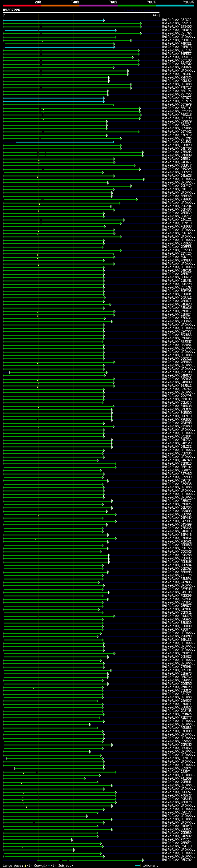
Task: Select label UniRef100_Q201Z2
Action: point(177,220)
